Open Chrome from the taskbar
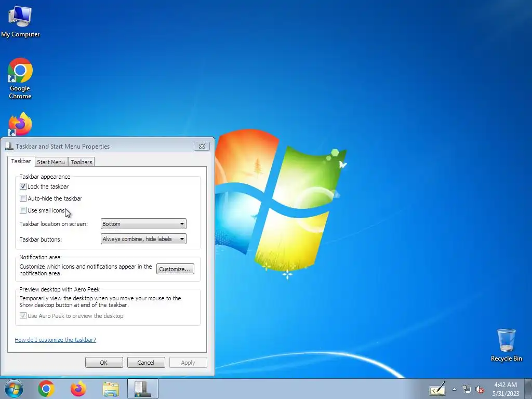This screenshot has height=399, width=532. pyautogui.click(x=46, y=389)
